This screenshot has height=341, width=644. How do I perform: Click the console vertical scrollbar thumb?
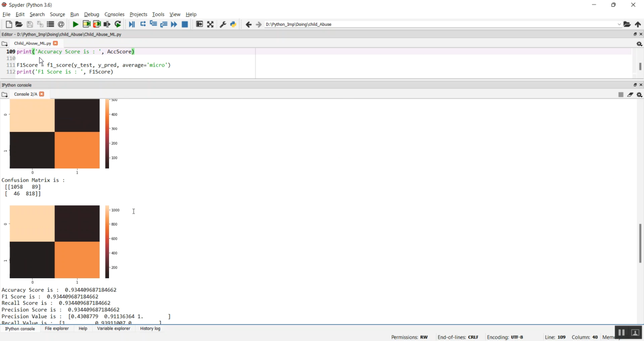640,243
